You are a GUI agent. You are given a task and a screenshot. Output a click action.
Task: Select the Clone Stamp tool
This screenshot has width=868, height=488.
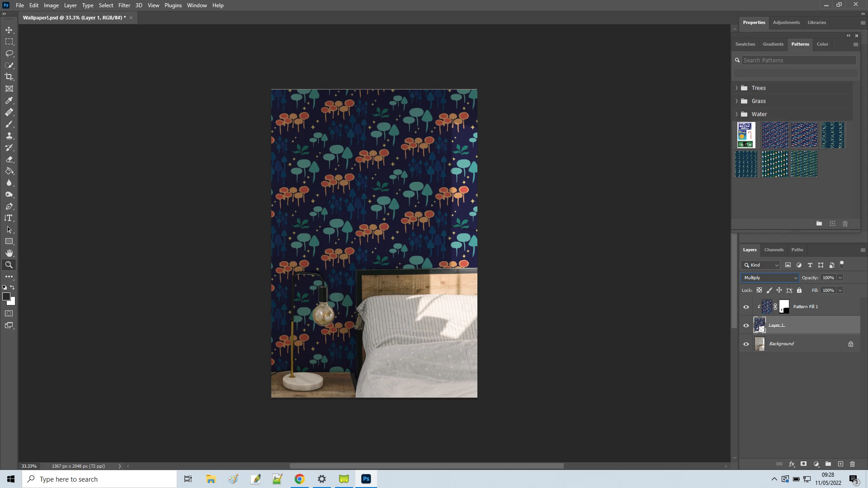tap(9, 136)
